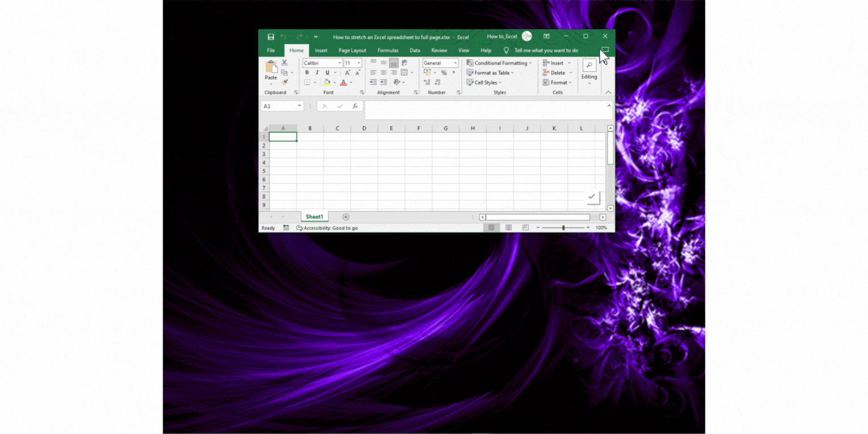Switch to the Data tab
This screenshot has height=434, width=868.
click(415, 51)
